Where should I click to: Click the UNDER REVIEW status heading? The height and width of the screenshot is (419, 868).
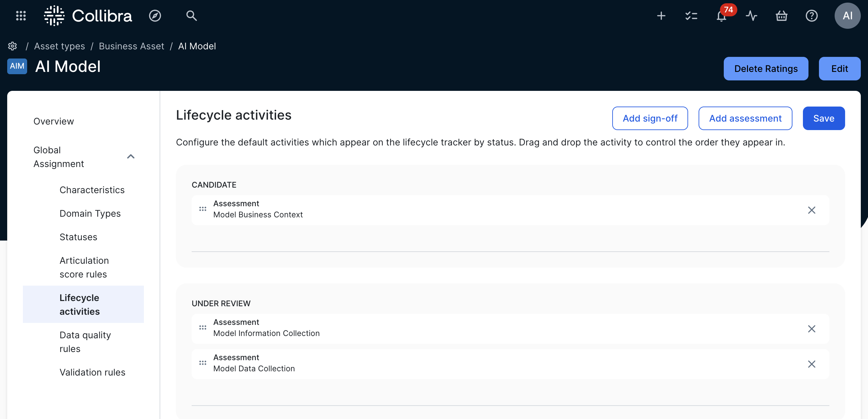click(x=221, y=304)
